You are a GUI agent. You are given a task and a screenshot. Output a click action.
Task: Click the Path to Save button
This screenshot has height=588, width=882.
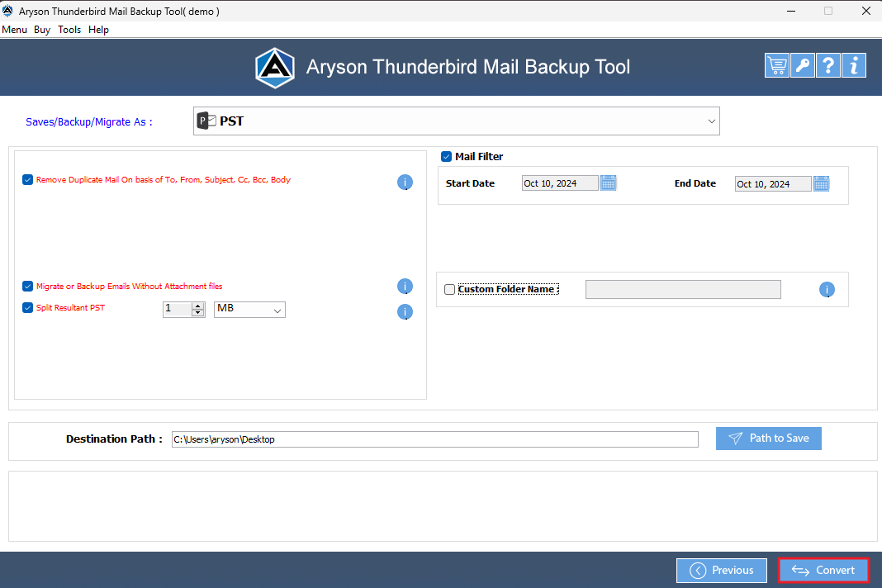(768, 439)
